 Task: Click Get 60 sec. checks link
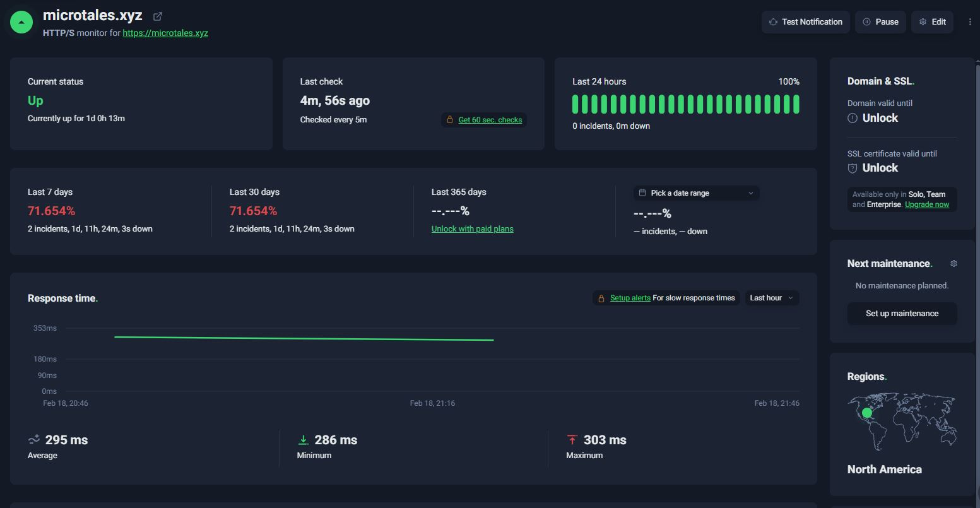coord(490,120)
